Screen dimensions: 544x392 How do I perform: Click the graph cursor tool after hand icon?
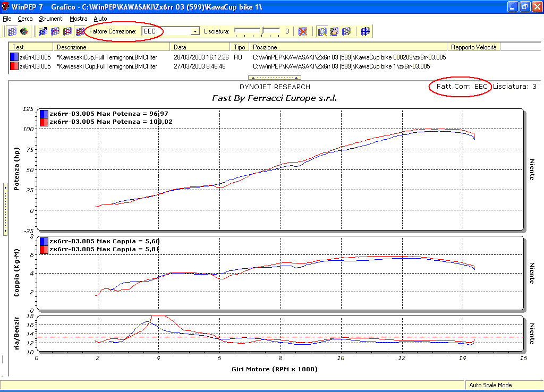(346, 31)
